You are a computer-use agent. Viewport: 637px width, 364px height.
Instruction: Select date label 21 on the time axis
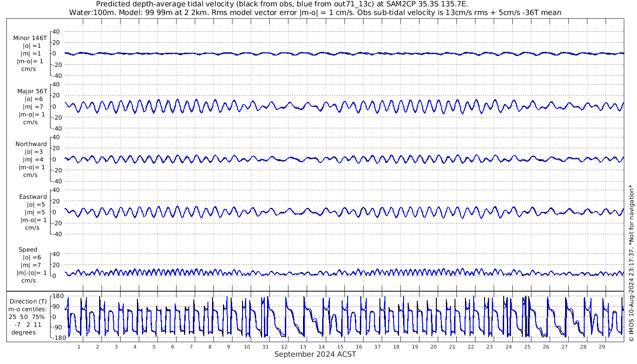coord(452,347)
